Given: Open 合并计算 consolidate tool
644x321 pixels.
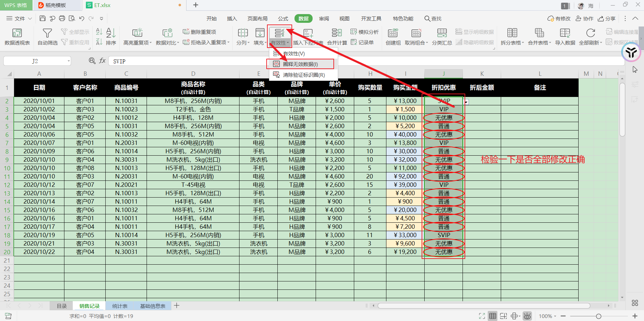Looking at the screenshot, I should (x=337, y=37).
